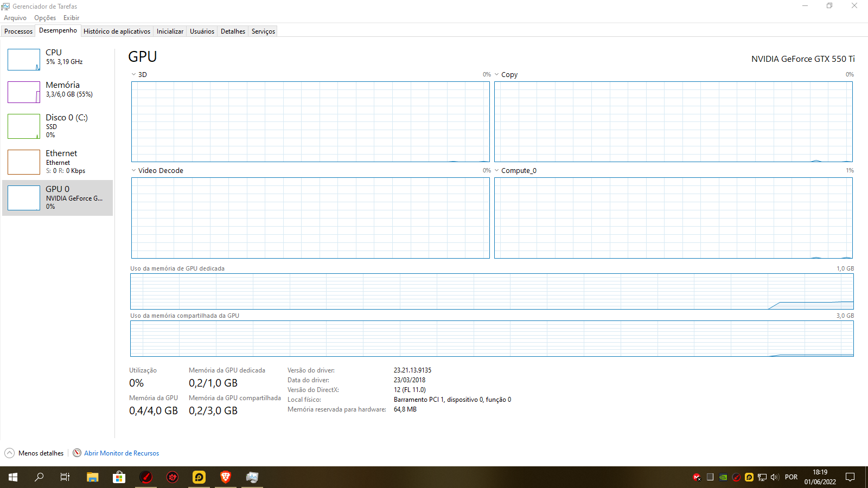Click the shared GPU memory usage graph
This screenshot has width=868, height=488.
(492, 338)
